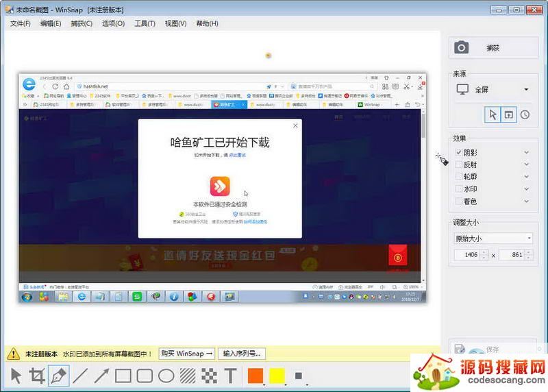
Task: Uncheck the 阴影 shadow effect checkbox
Action: click(x=459, y=153)
